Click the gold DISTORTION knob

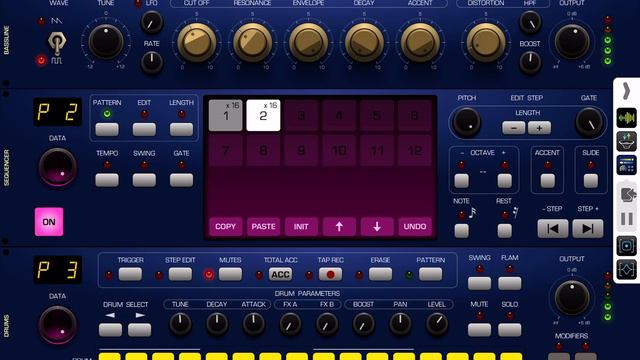pos(485,42)
